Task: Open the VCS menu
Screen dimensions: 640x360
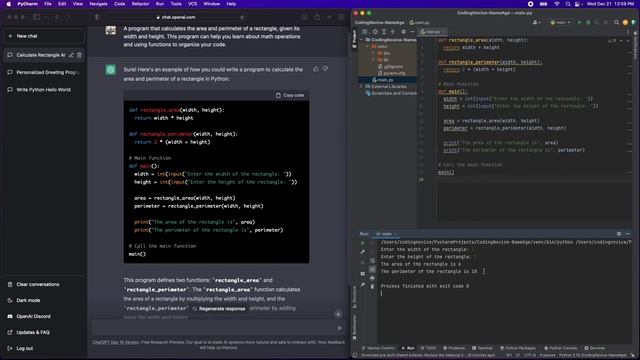Action: 192,4
